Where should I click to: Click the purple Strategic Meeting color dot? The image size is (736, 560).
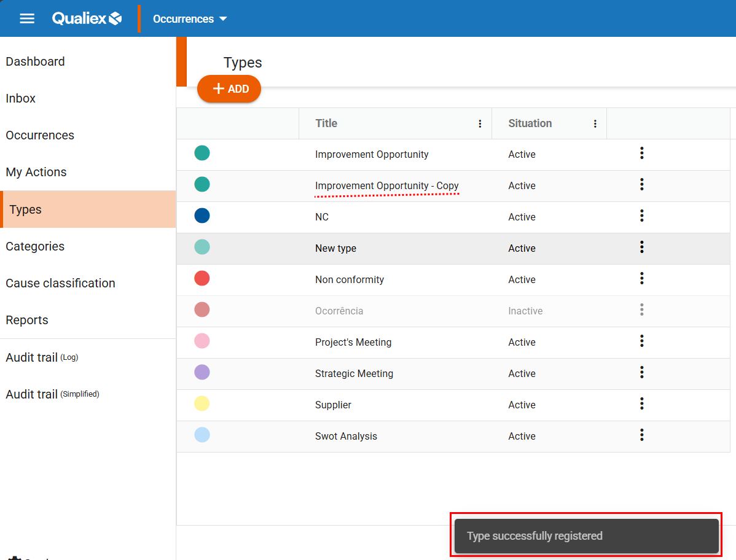[202, 373]
